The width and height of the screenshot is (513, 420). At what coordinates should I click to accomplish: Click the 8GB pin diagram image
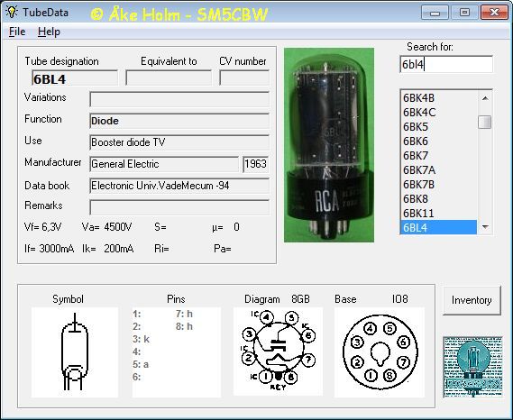click(278, 352)
